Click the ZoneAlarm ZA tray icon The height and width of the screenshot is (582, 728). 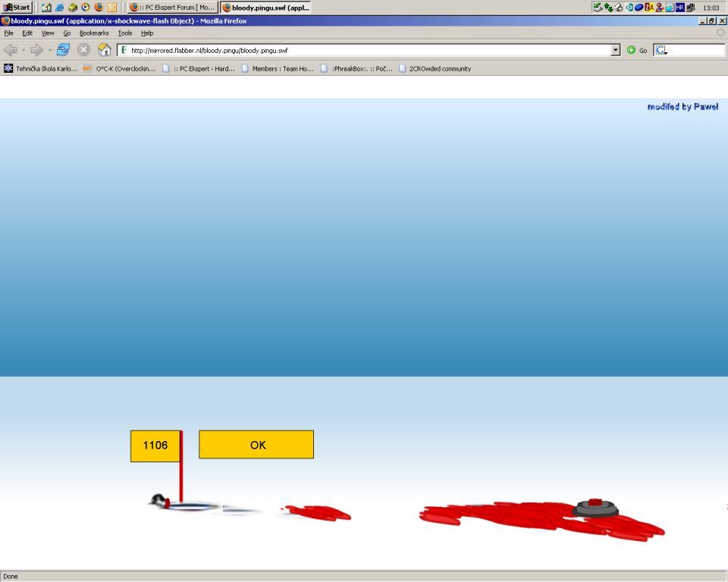click(x=649, y=7)
